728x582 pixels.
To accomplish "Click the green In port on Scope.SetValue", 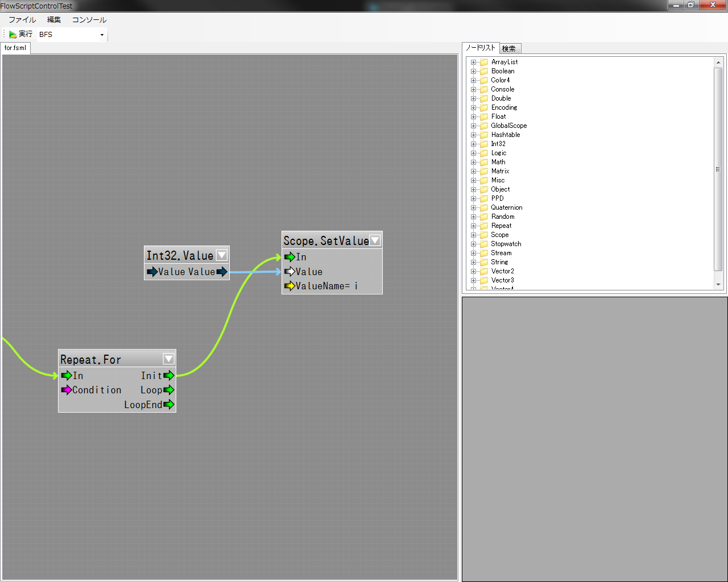I will click(289, 257).
